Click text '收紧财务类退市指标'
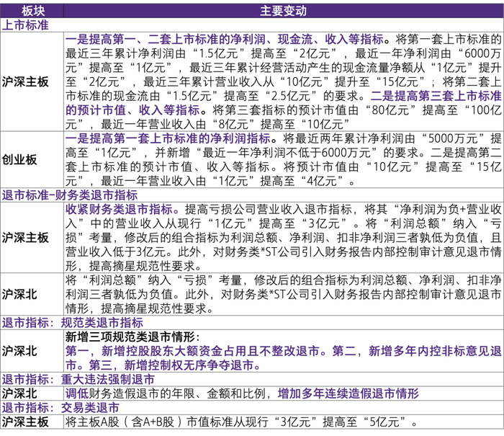 tap(119, 209)
